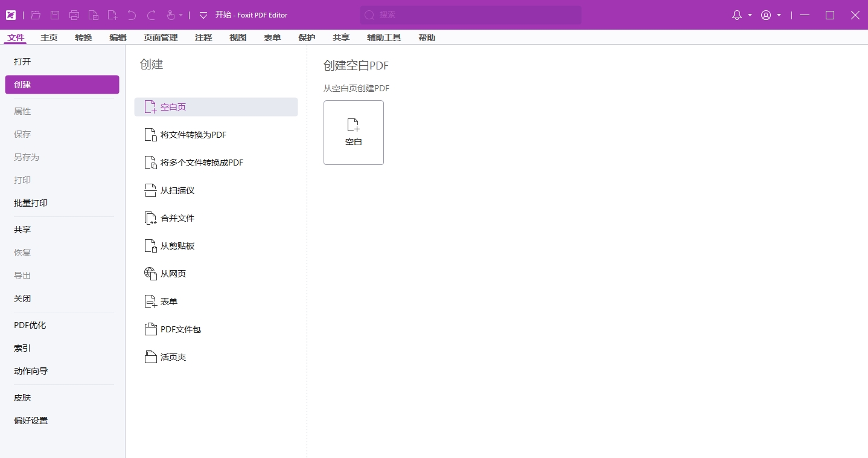This screenshot has height=458, width=868.
Task: Open a file via folder icon in quick toolbar
Action: coord(36,15)
